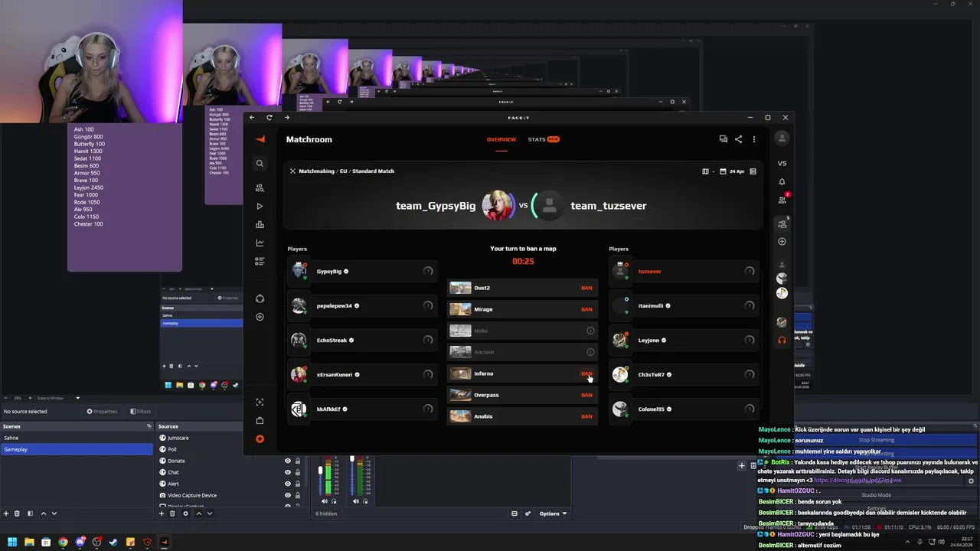Add a new scene in OBS

(6, 514)
